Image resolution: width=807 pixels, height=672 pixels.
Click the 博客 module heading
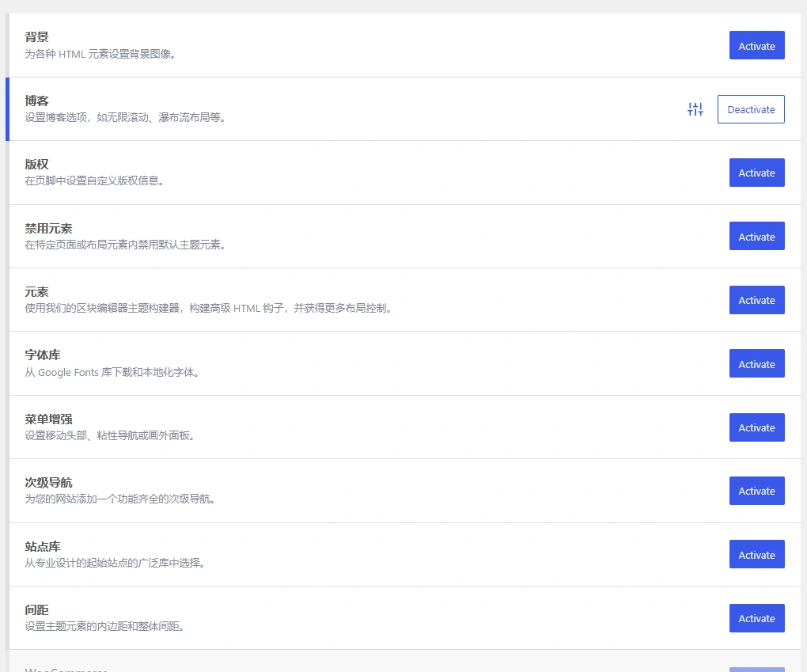pyautogui.click(x=35, y=100)
